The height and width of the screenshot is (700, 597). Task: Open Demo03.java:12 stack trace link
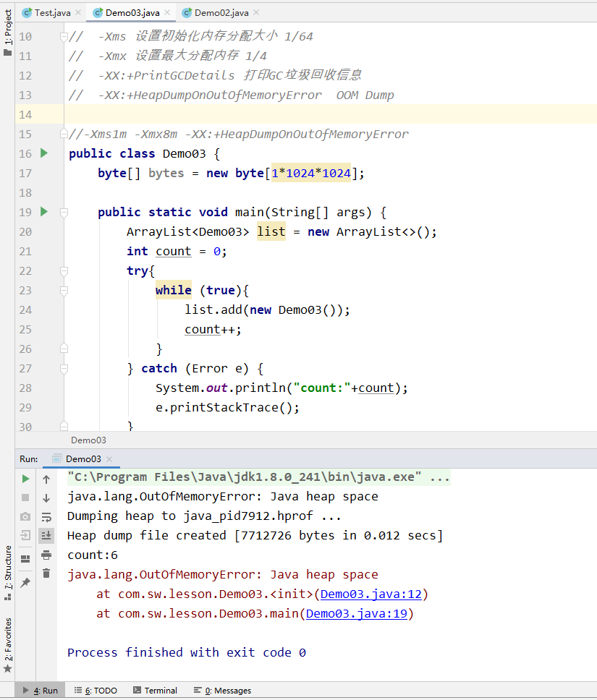[x=371, y=594]
